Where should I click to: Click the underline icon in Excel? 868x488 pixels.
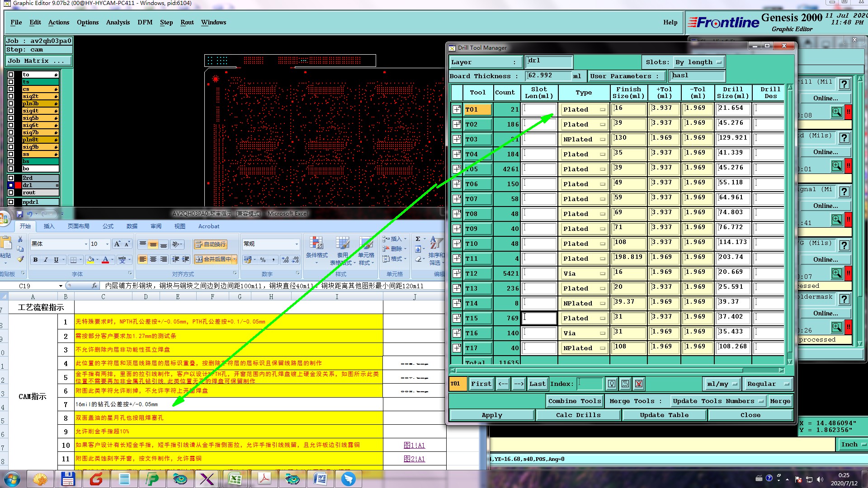click(56, 259)
